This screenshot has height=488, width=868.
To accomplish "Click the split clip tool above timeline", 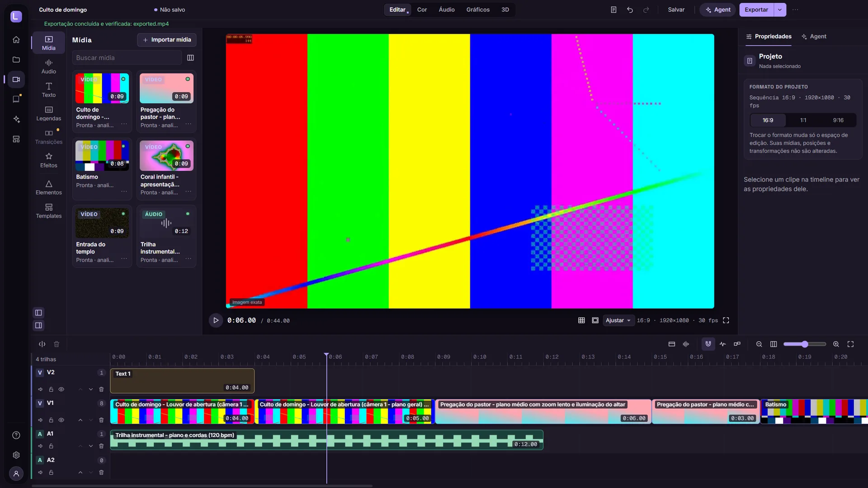I will point(42,344).
